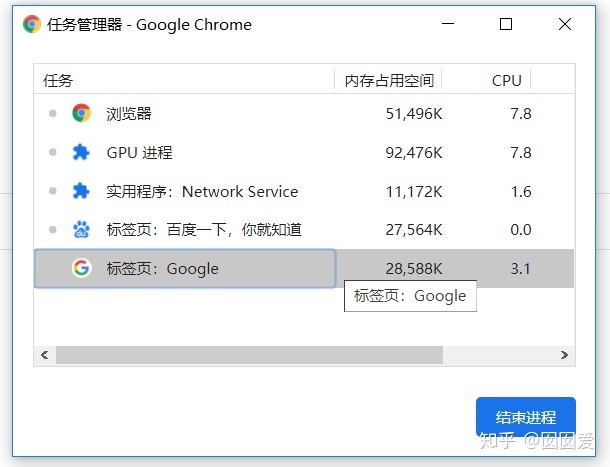
Task: Click the right arrow of the horizontal scrollbar
Action: [564, 355]
